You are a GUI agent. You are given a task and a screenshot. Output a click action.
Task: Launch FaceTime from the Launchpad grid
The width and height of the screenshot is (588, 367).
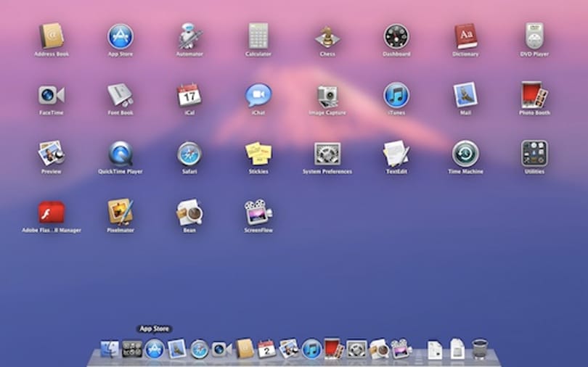click(x=52, y=95)
